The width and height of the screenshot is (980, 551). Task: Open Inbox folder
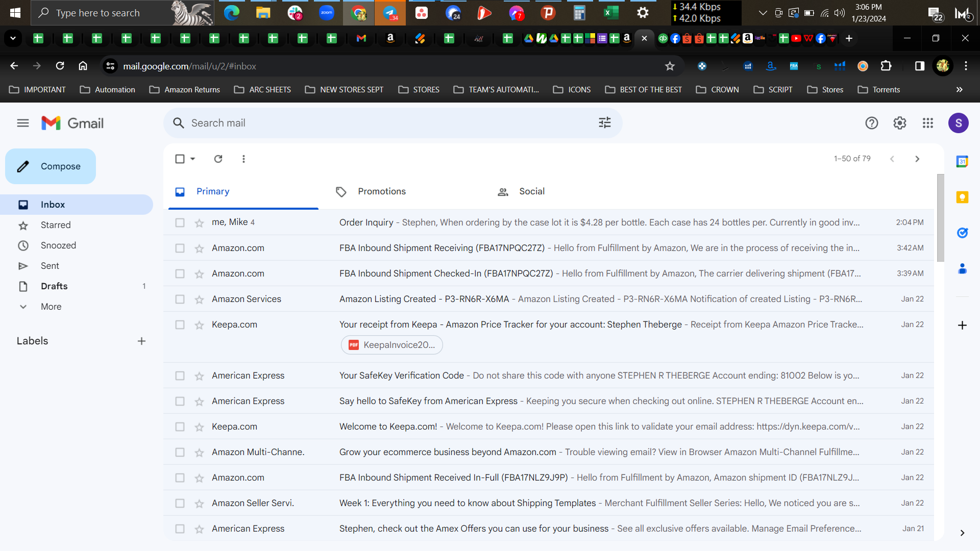tap(77, 205)
